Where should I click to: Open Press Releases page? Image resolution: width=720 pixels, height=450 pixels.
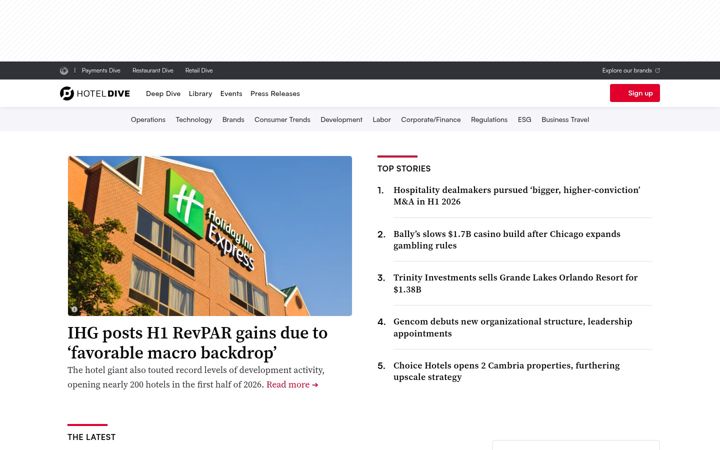(275, 94)
